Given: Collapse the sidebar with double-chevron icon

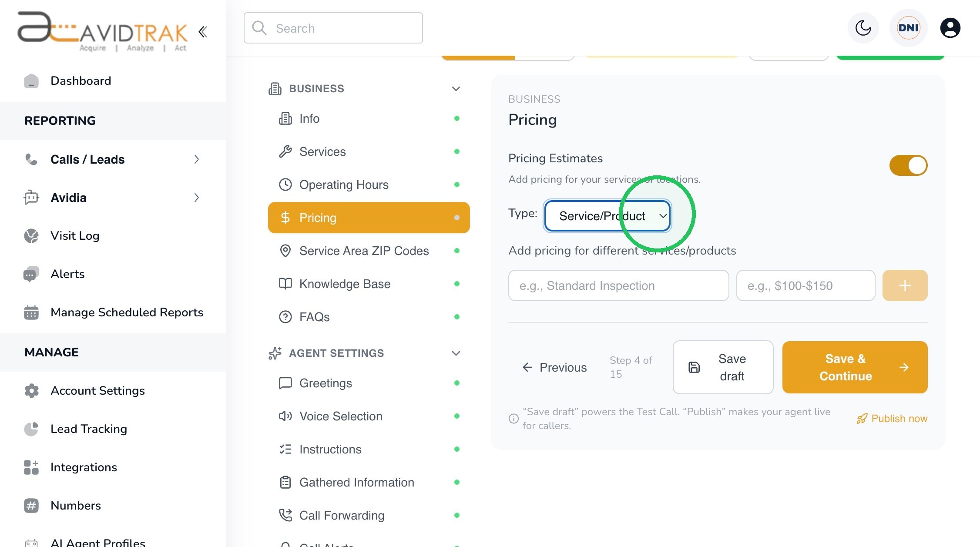Looking at the screenshot, I should coord(203,31).
